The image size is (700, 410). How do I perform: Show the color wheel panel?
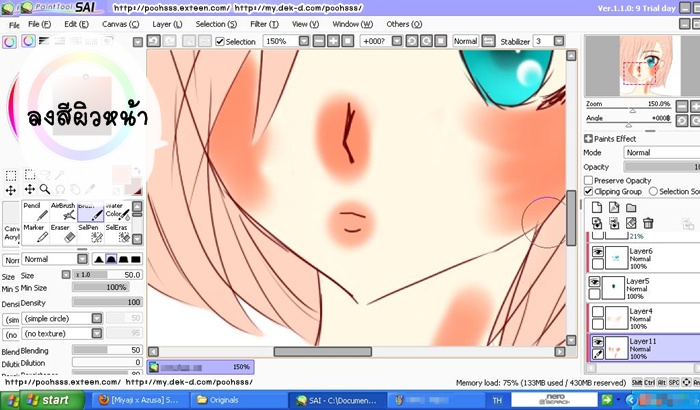[29, 41]
